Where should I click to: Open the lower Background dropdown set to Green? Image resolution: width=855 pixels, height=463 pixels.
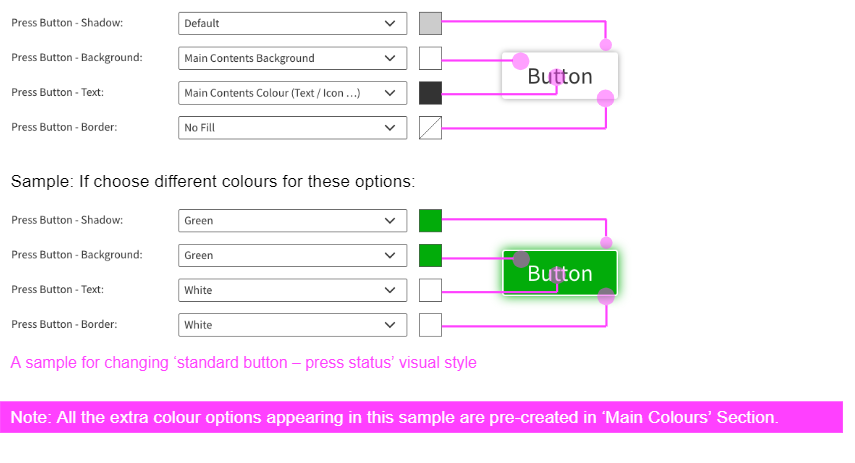(292, 255)
